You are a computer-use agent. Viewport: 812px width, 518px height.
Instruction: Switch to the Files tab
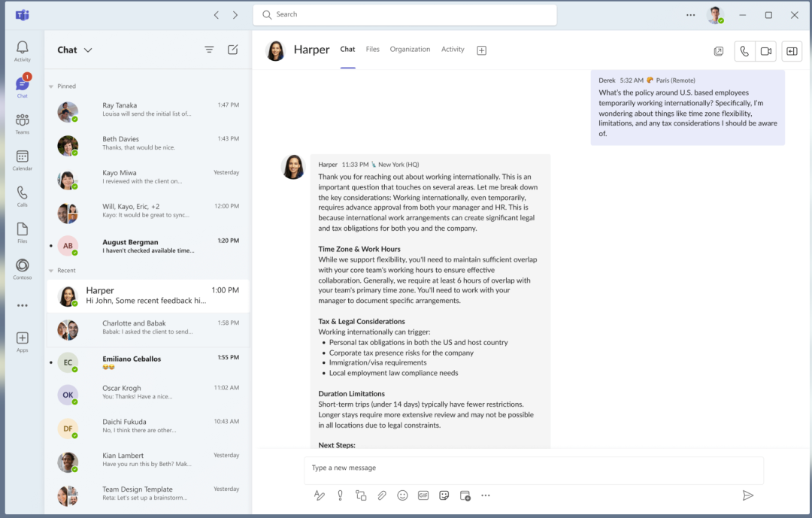(x=372, y=50)
